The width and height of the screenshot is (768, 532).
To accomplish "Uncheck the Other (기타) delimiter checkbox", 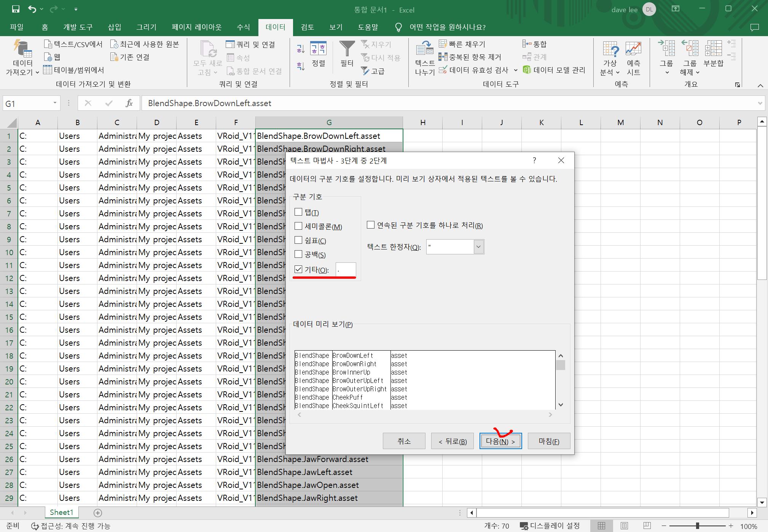I will pyautogui.click(x=298, y=270).
